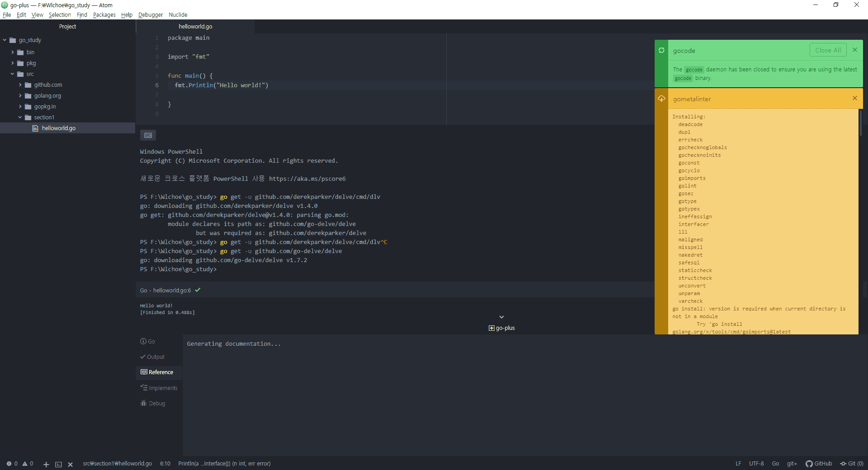This screenshot has width=868, height=470.
Task: Click the go_study root folder icon
Action: 13,40
